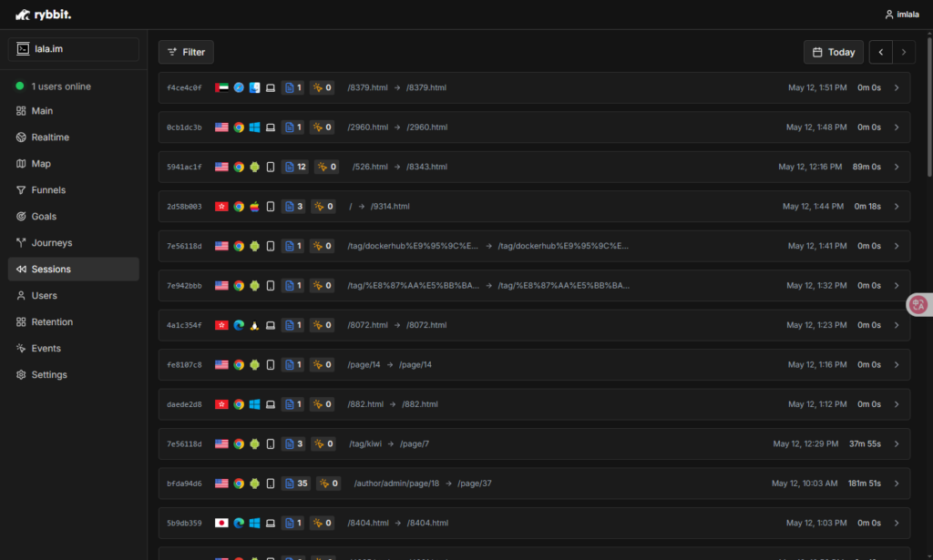Click the Japan flag in session 5b9db359

(221, 524)
